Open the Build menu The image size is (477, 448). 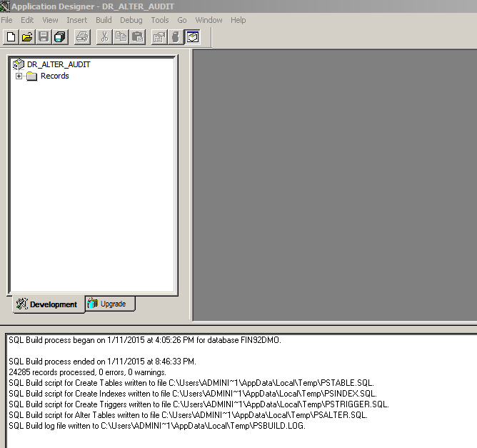coord(104,20)
